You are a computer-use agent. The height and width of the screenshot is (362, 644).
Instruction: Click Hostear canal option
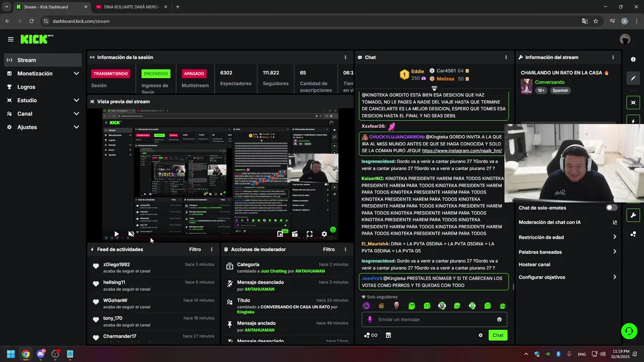click(x=534, y=264)
